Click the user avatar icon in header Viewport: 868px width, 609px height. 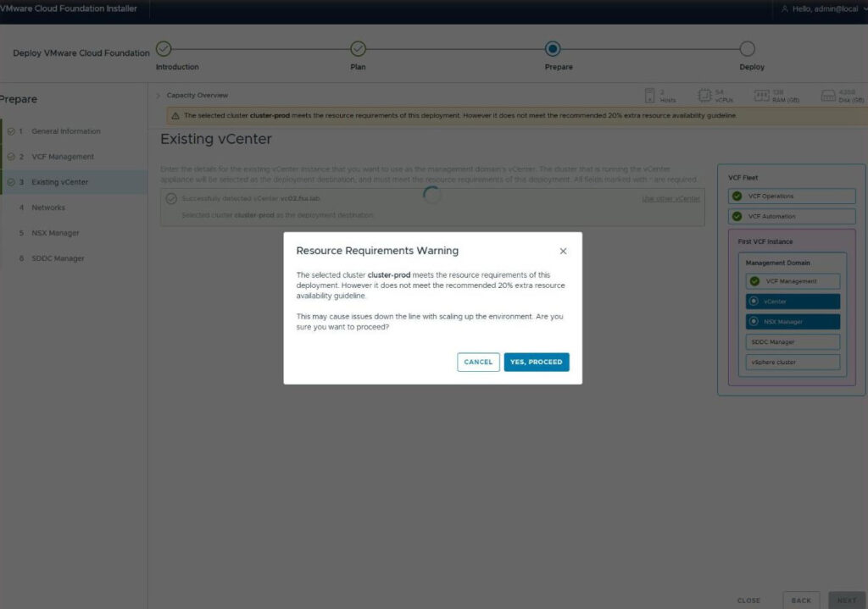coord(784,8)
